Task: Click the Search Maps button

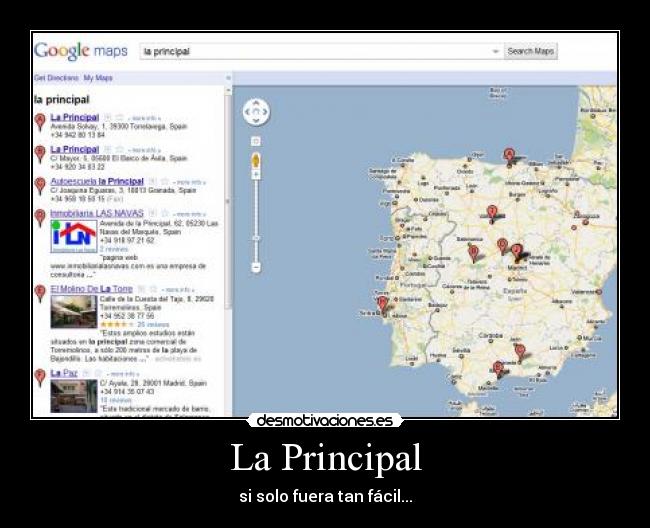Action: [x=531, y=51]
